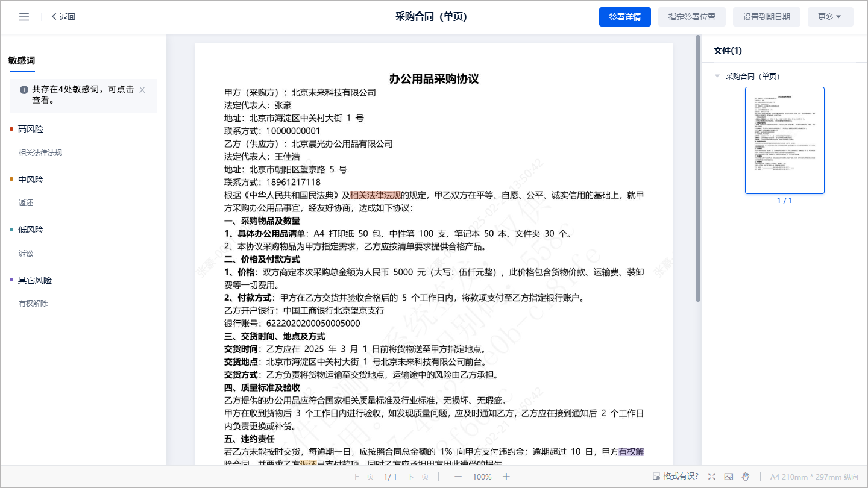Collapse the 采购合同（单页） file tree
The width and height of the screenshot is (868, 488).
[x=717, y=76]
